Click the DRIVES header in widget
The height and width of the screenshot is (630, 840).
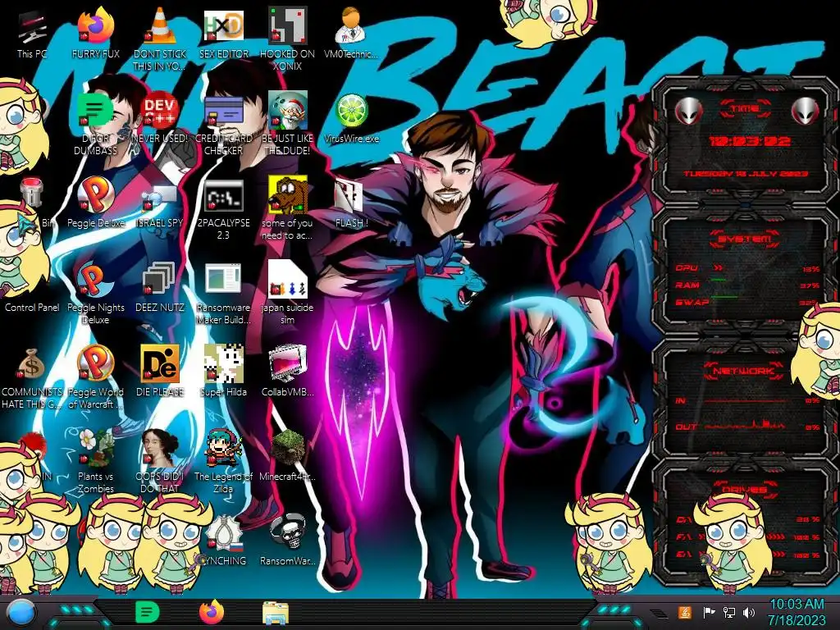pyautogui.click(x=744, y=489)
